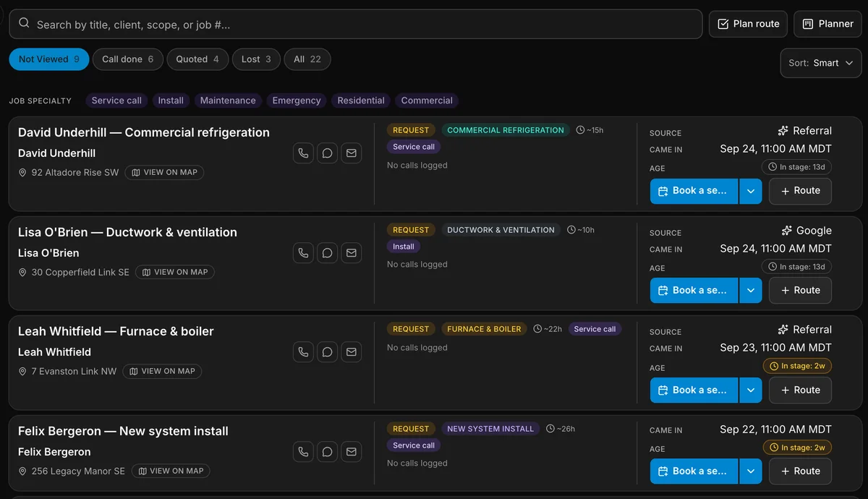The width and height of the screenshot is (868, 499).
Task: Expand booking options arrow for David Underhill
Action: [750, 191]
